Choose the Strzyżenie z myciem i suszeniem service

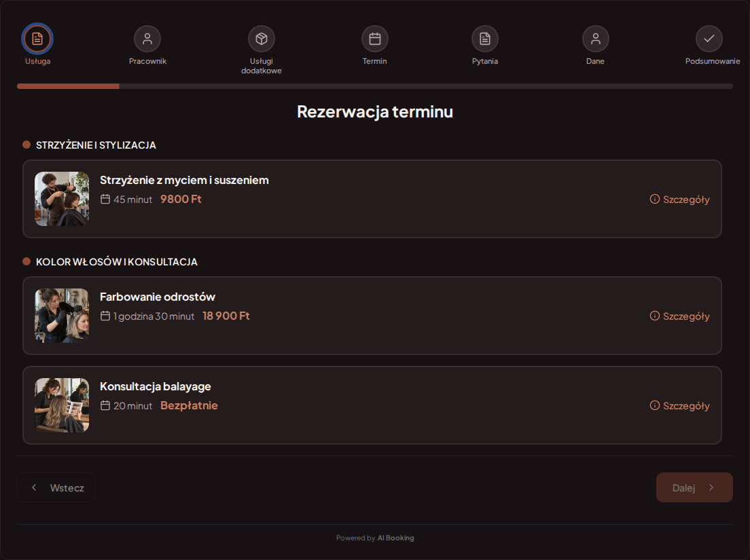pos(372,199)
